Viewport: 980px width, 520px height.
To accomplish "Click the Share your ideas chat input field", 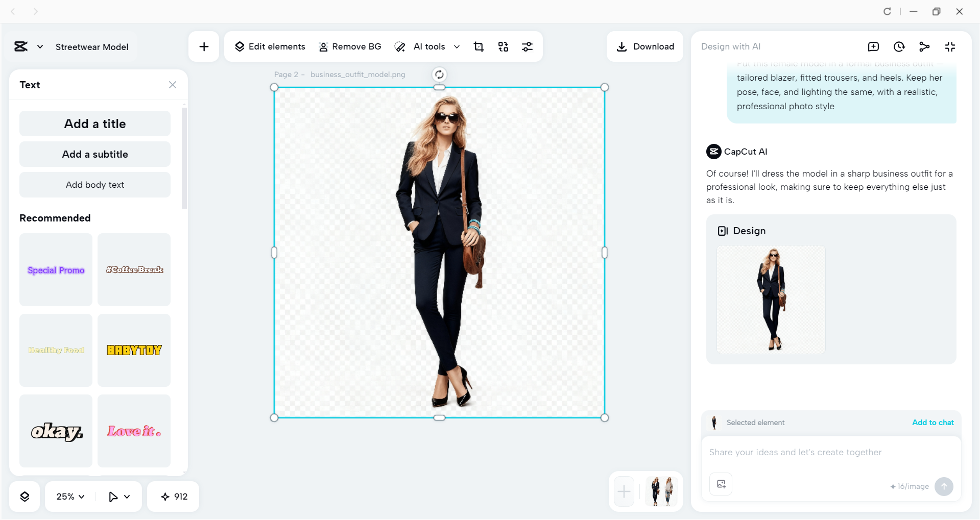I will coord(817,452).
